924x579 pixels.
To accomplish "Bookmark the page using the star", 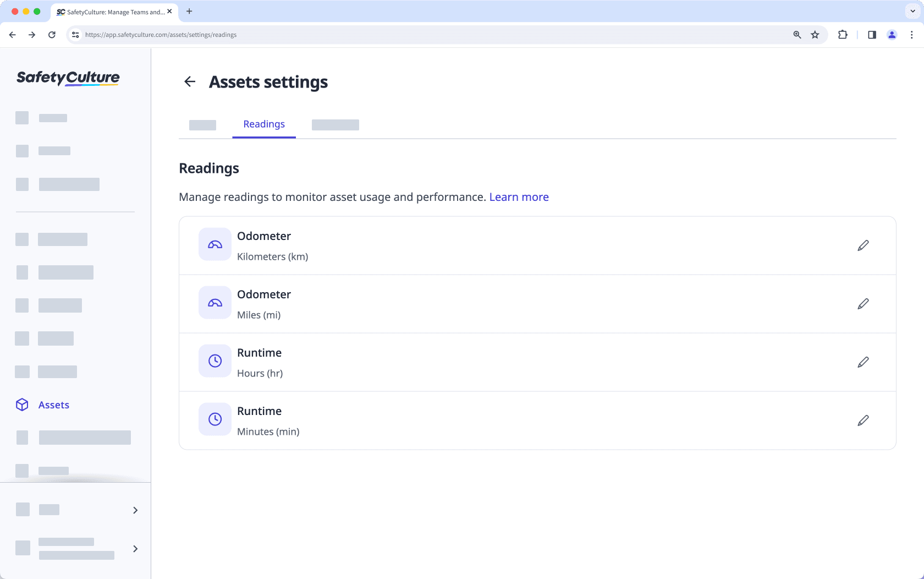I will [x=815, y=34].
